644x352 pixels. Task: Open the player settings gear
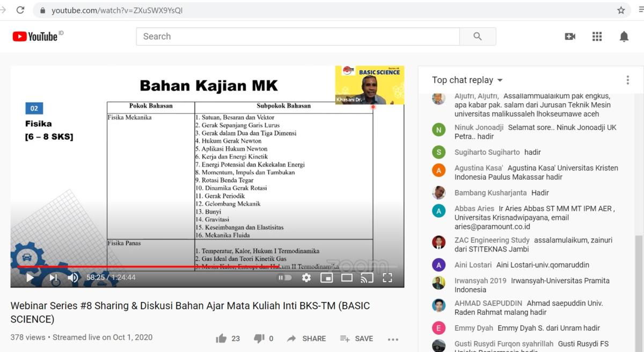tap(306, 278)
